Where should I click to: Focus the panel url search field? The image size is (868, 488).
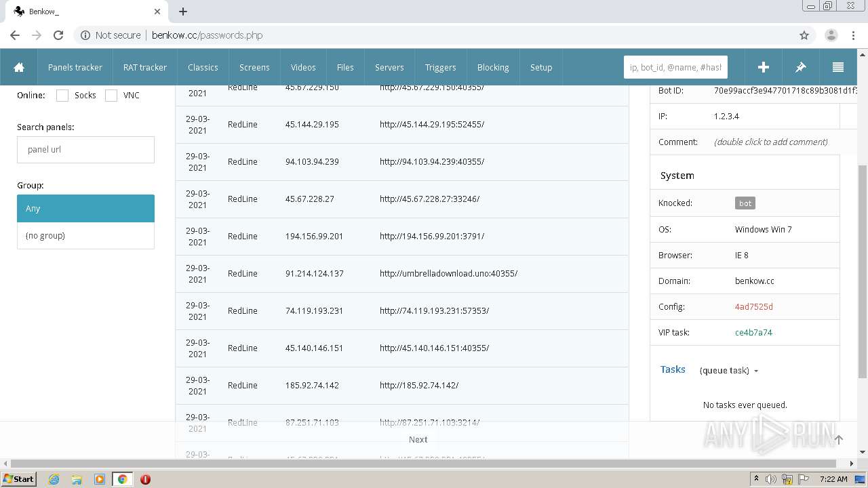pos(85,150)
